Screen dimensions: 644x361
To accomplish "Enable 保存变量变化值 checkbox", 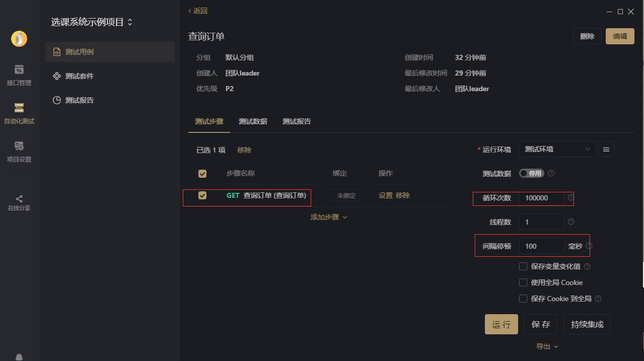I will (x=523, y=266).
